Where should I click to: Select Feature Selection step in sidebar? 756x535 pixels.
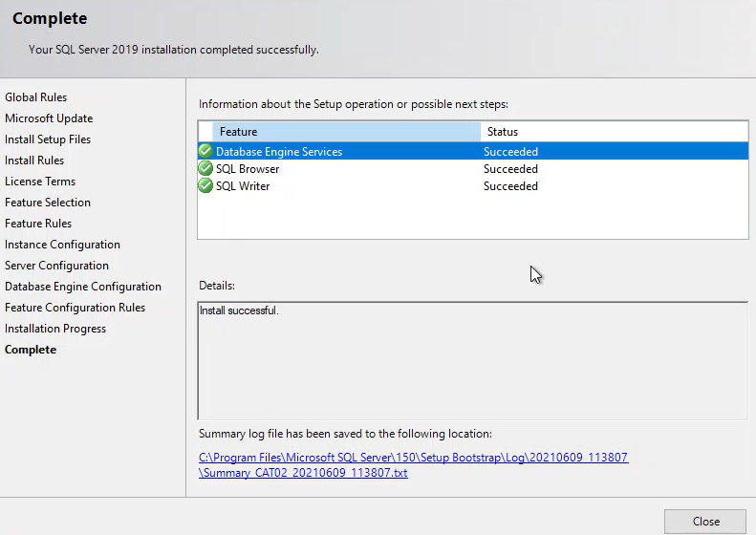(x=48, y=203)
